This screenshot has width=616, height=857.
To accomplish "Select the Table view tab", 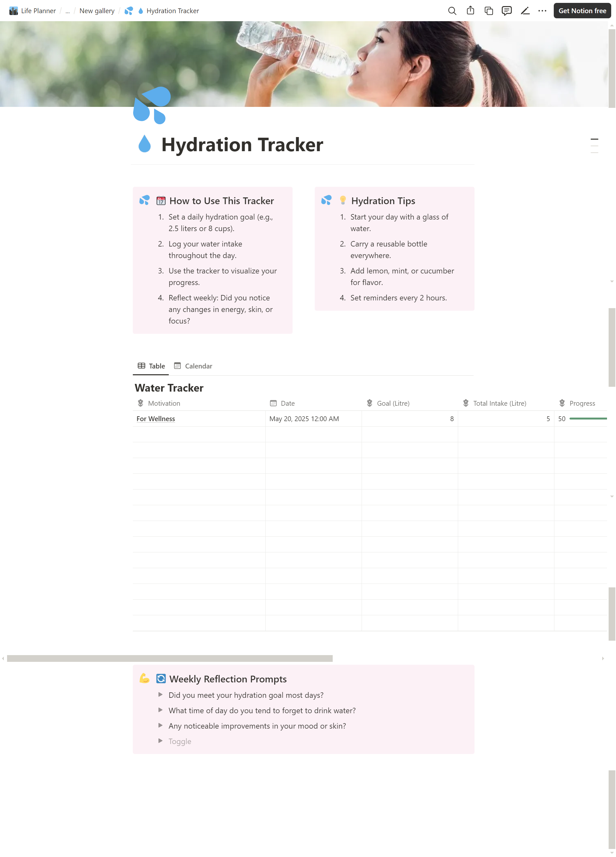I will coord(151,366).
